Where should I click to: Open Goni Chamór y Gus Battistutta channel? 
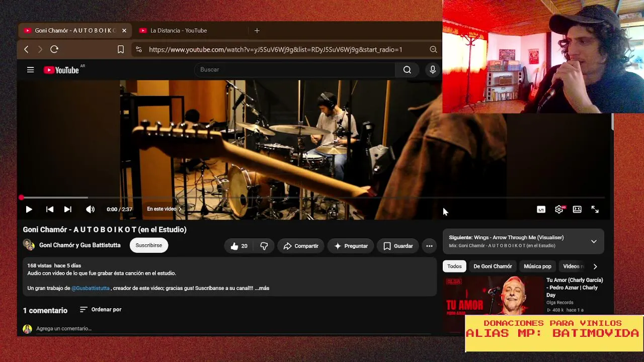[x=80, y=245]
